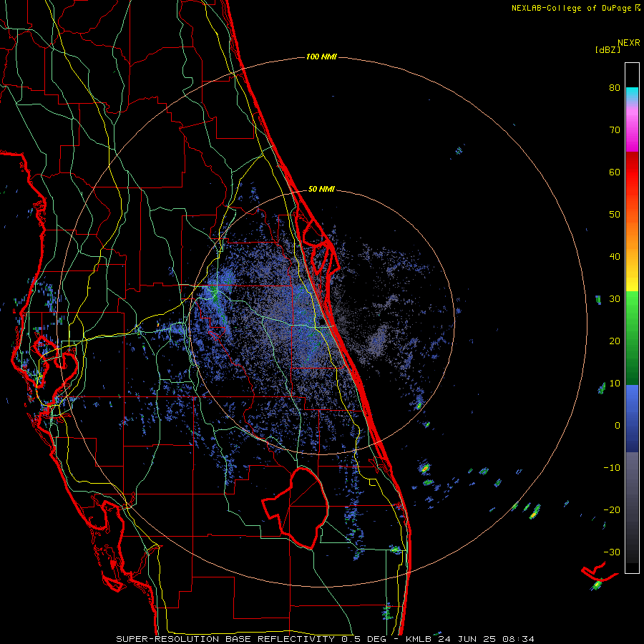Viewport: 644px width, 644px height.
Task: Click the Super-Resolution Base Reflectivity caption
Action: point(325,639)
